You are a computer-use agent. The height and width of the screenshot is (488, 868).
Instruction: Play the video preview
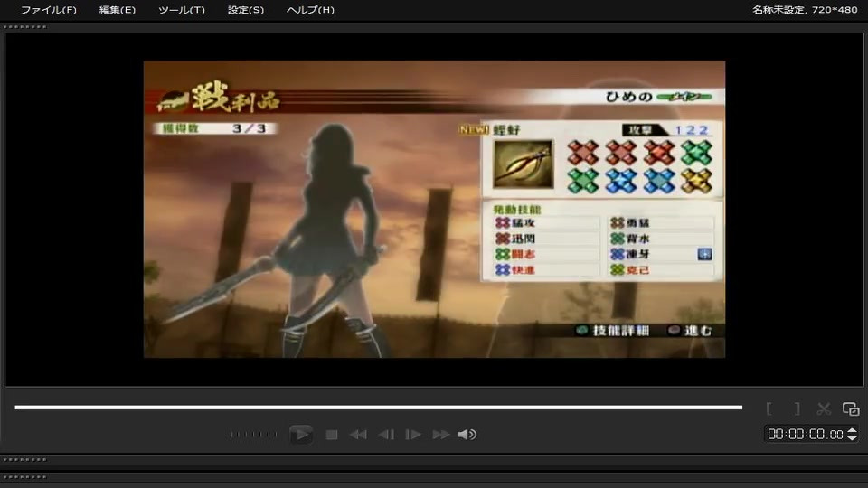coord(300,435)
